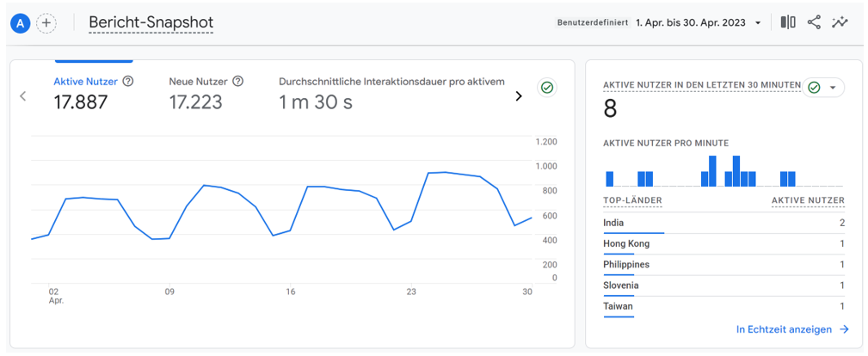
Task: Show next metrics with right chevron
Action: 519,95
